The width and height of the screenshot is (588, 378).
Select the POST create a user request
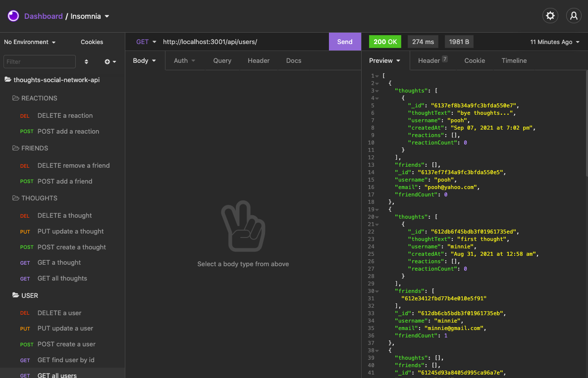[x=62, y=344]
